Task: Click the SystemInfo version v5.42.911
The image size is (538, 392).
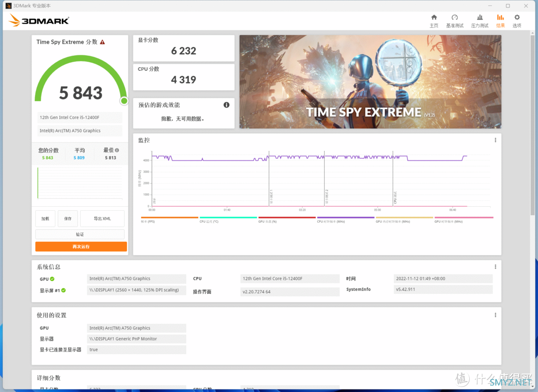Action: [x=443, y=289]
